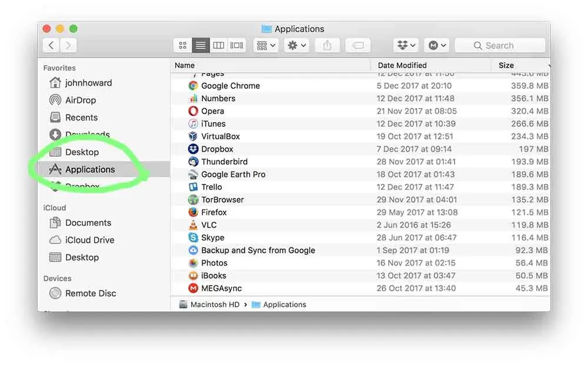This screenshot has width=588, height=365.
Task: Click the VLC size value 119.8 MB
Action: 530,225
